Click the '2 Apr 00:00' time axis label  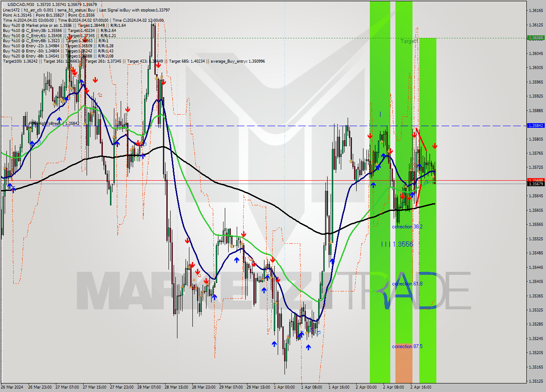[366, 387]
